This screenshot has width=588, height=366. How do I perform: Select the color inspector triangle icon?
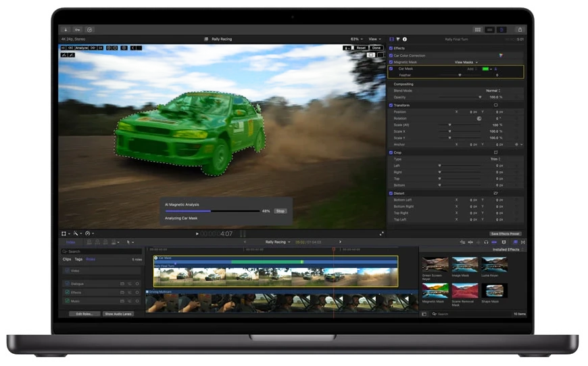(x=398, y=39)
